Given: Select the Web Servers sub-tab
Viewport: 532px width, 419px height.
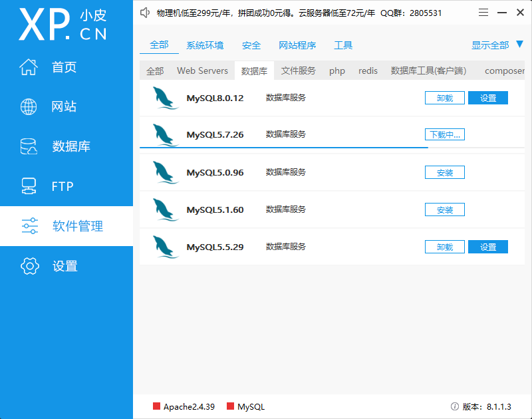Looking at the screenshot, I should point(202,71).
